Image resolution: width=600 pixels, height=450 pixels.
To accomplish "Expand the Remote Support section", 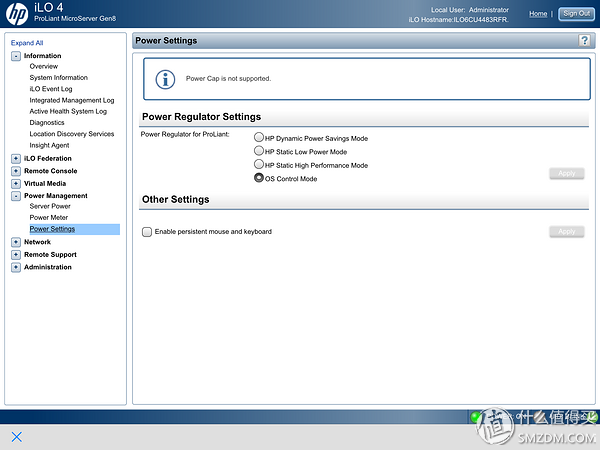I will pos(16,255).
